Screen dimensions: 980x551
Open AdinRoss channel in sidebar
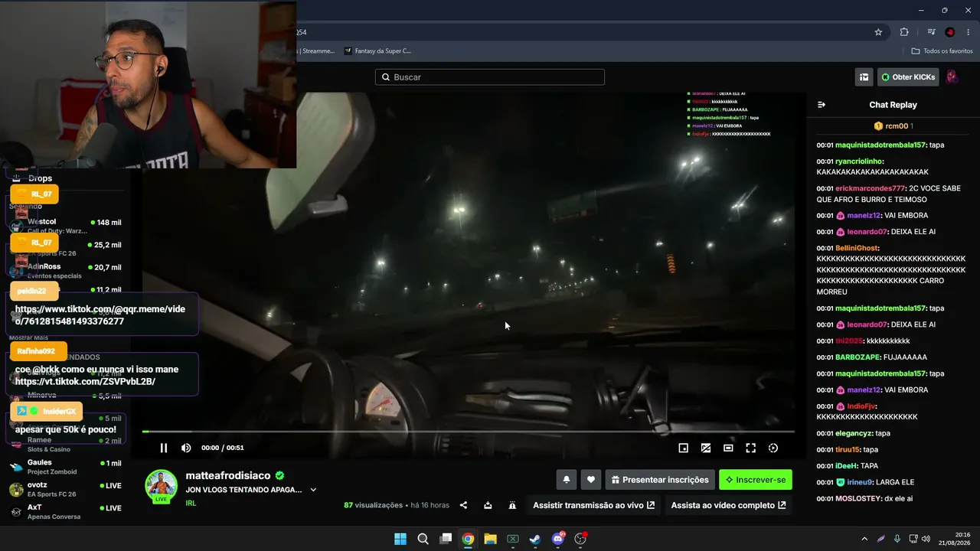tap(66, 271)
